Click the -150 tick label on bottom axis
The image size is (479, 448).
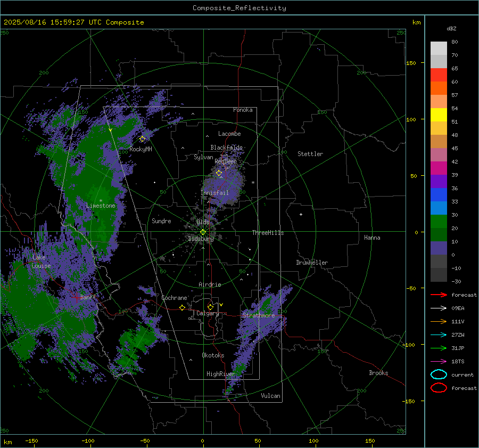point(31,441)
